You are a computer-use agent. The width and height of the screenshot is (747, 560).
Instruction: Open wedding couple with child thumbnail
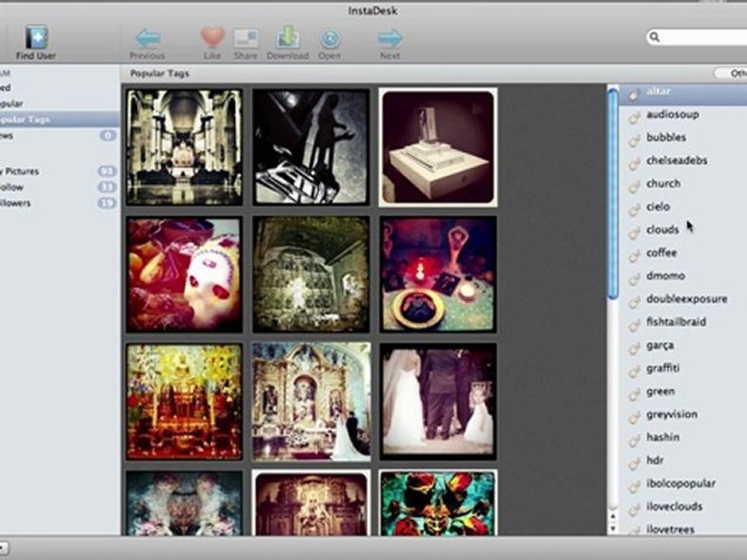coord(438,401)
